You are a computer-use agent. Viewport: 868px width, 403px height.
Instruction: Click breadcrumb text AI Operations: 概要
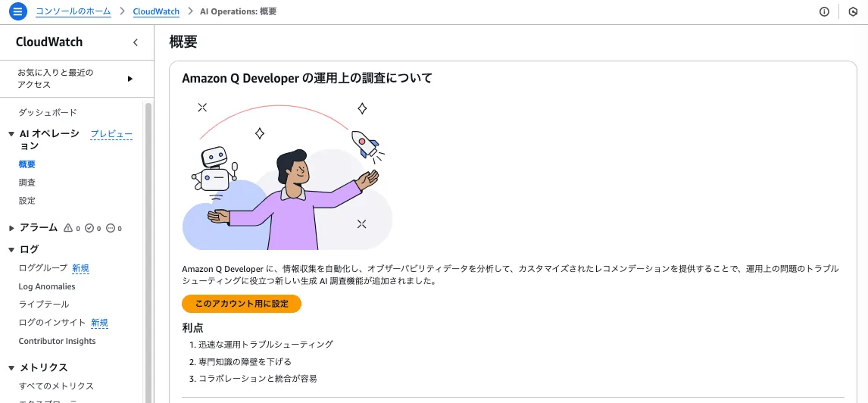(x=237, y=11)
